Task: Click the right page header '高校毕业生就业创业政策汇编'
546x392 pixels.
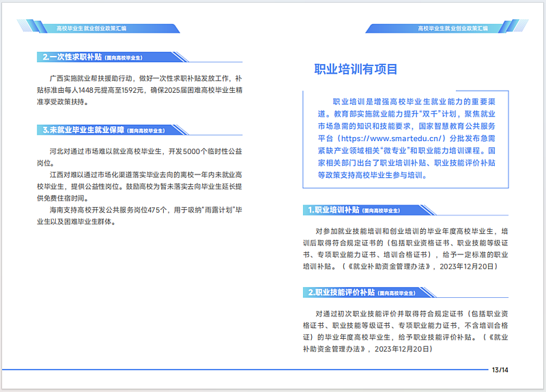Action: (452, 29)
